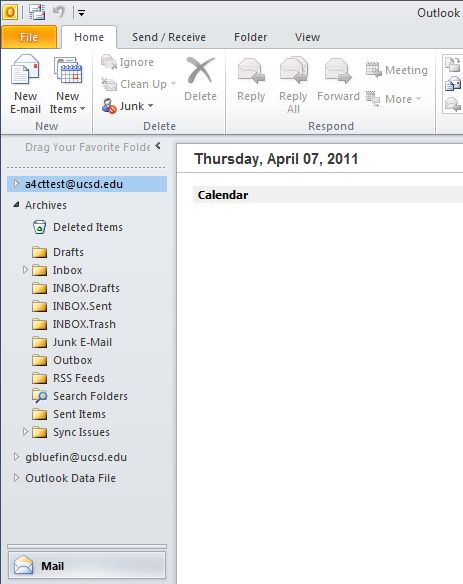Click the INBOX.Drafts folder icon

(x=39, y=288)
